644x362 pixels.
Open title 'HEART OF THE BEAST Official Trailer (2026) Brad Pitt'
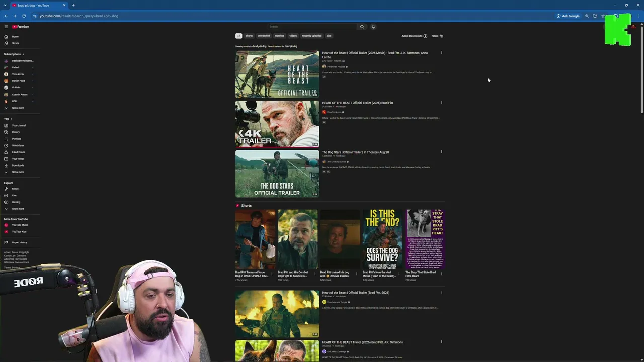[x=357, y=103]
